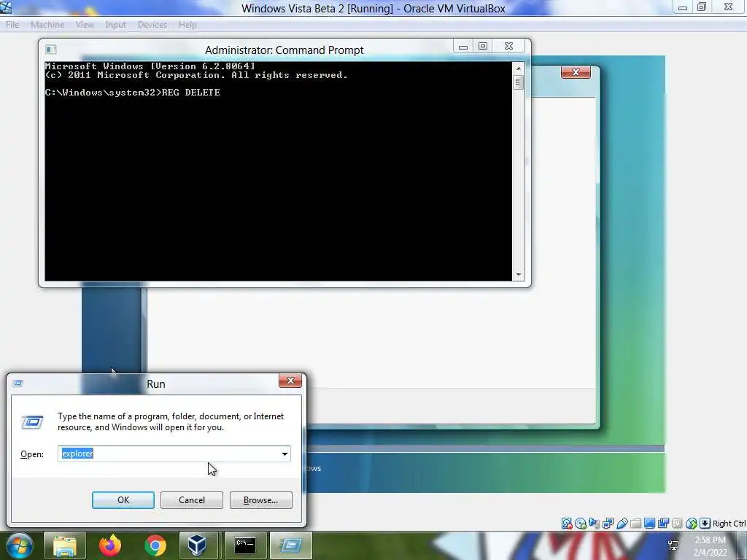This screenshot has height=560, width=747.
Task: Minimize the Administrator: Command Prompt window
Action: coord(462,47)
